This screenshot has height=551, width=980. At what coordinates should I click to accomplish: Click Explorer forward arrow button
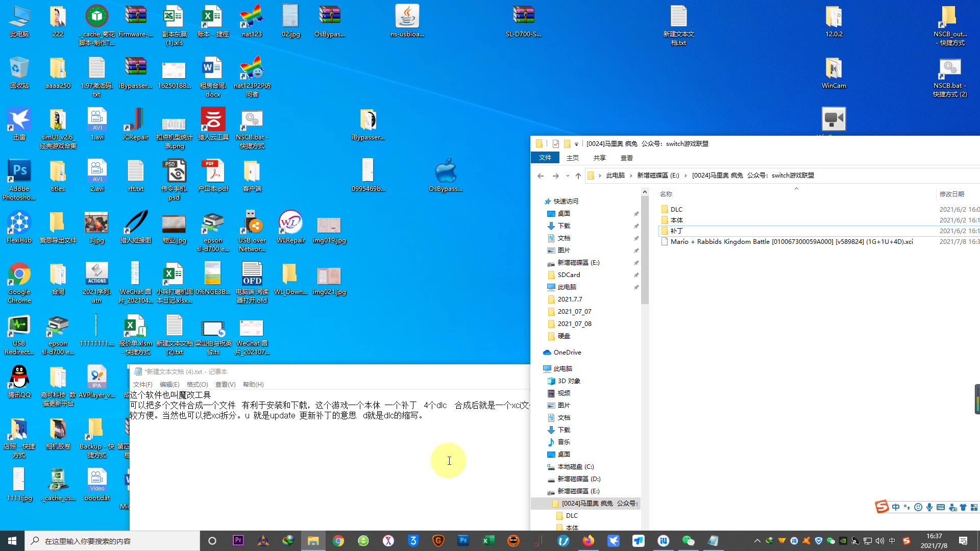point(555,176)
